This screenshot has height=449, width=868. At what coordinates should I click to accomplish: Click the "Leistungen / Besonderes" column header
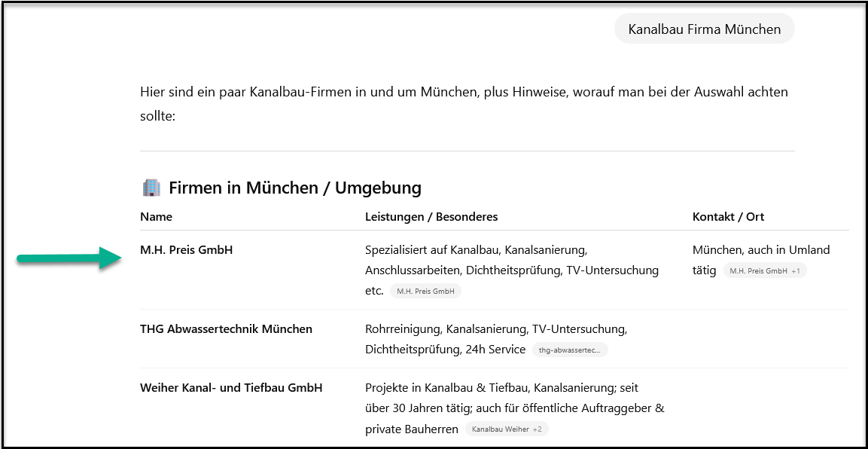tap(431, 217)
